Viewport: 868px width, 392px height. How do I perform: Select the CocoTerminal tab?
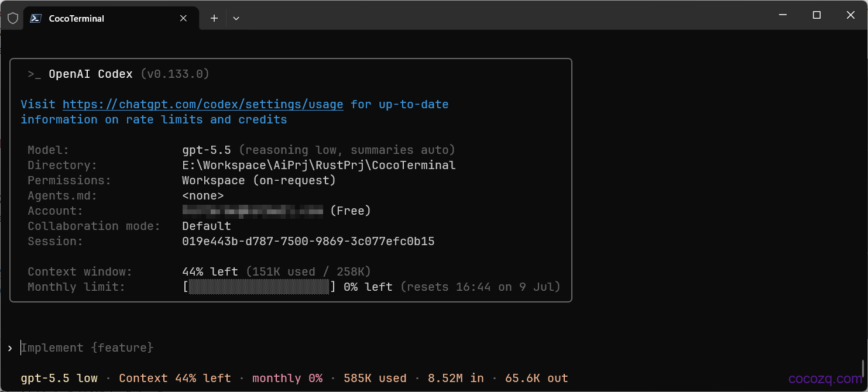pyautogui.click(x=111, y=18)
